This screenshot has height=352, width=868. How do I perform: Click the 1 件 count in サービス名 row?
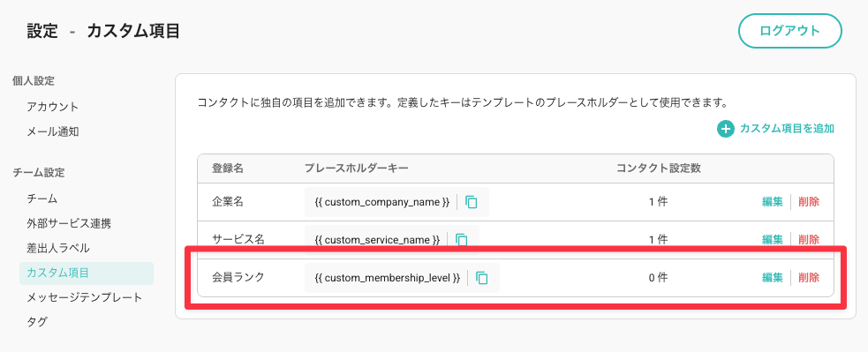click(658, 240)
